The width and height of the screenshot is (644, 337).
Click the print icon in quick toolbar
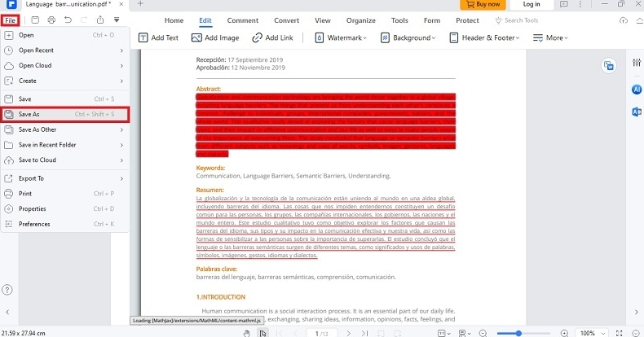point(51,20)
